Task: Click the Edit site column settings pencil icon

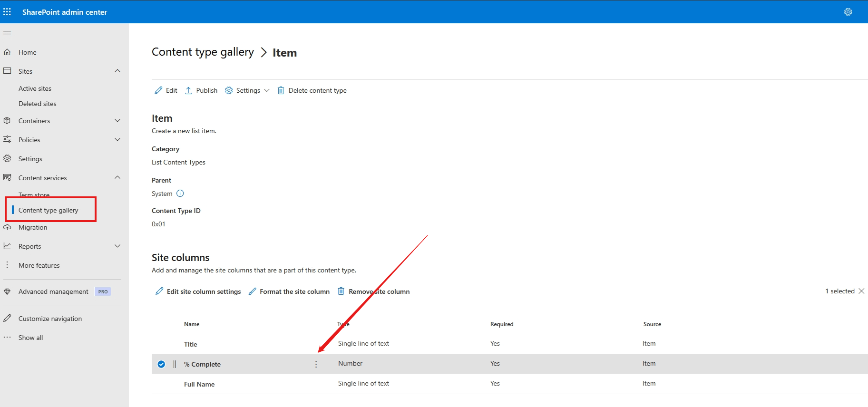Action: [x=159, y=291]
